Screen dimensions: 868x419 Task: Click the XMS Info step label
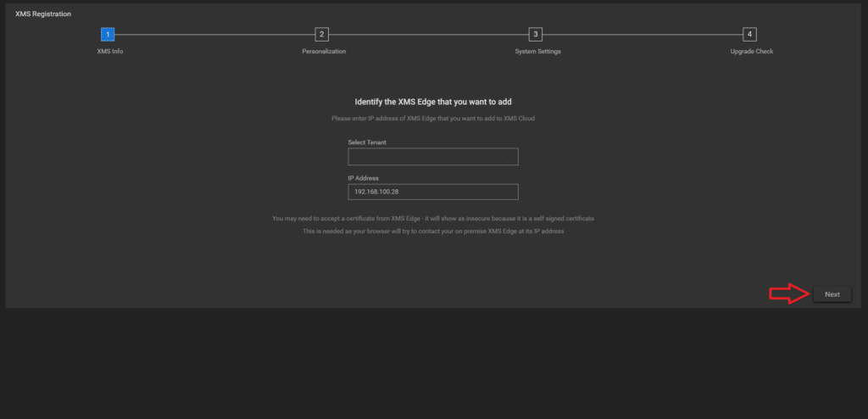click(110, 52)
